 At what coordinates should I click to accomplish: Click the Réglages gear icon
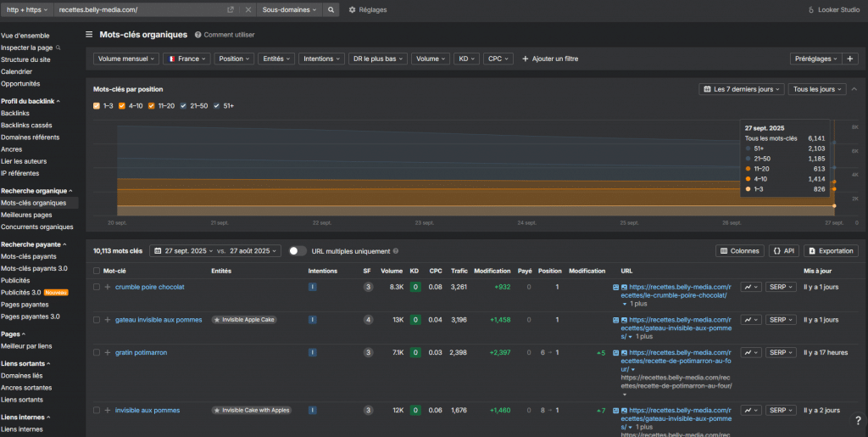tap(353, 9)
